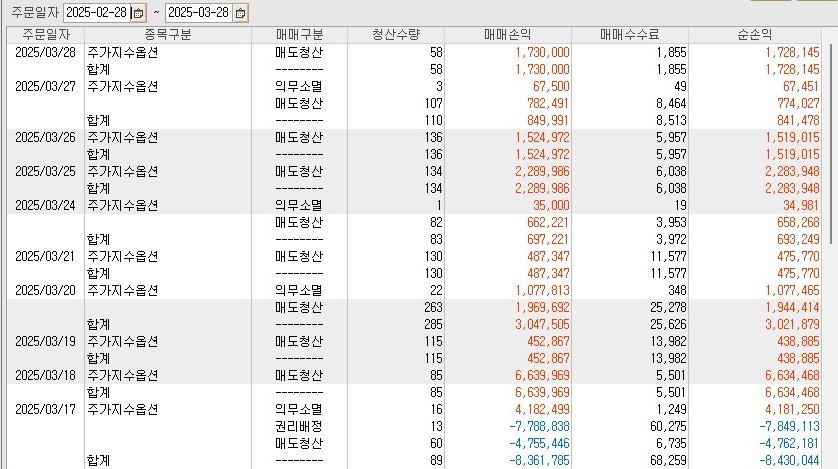Open the start date calendar picker icon

[138, 13]
